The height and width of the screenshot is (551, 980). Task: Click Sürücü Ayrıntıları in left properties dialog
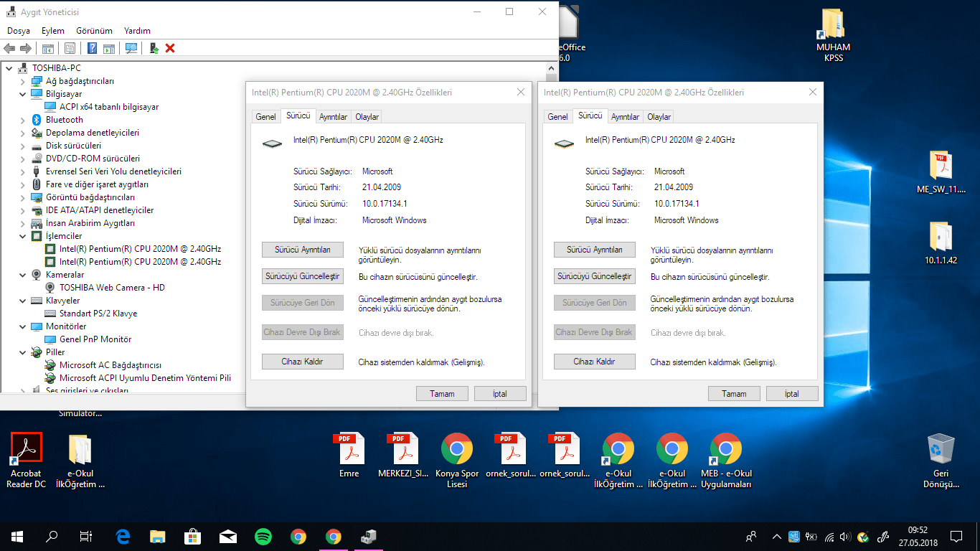[303, 250]
